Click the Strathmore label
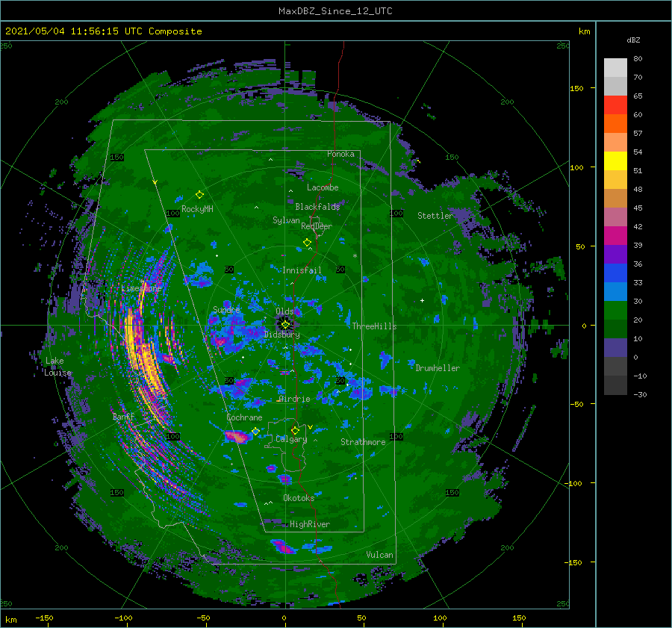This screenshot has width=672, height=628. point(363,442)
